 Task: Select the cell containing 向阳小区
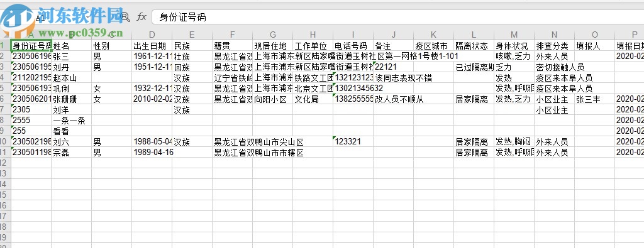coord(273,99)
